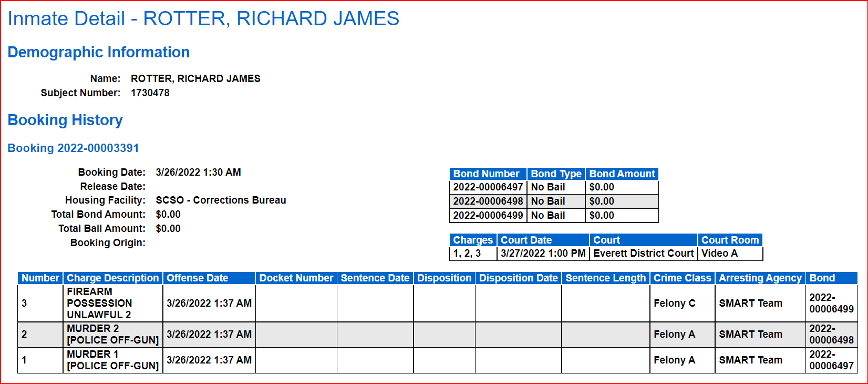Click the Docket Number column header
Screen dimensions: 868x384
tap(296, 278)
